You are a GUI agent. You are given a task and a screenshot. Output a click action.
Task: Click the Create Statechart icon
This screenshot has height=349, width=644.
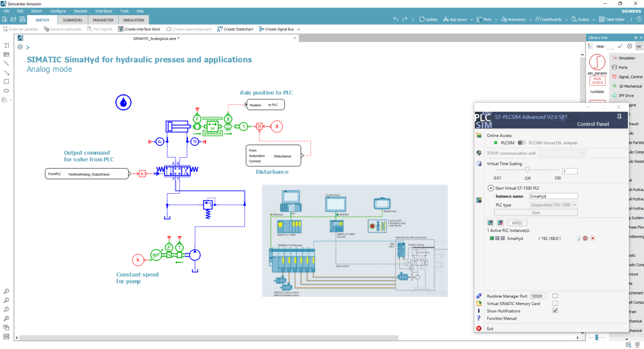click(220, 29)
